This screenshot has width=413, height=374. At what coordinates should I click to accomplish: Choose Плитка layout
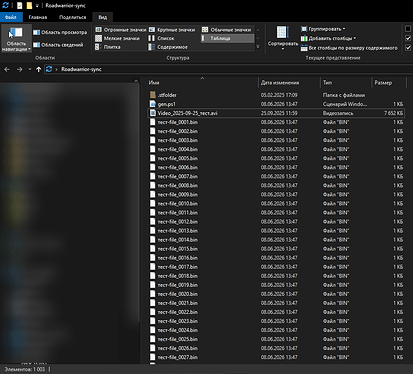[x=108, y=47]
